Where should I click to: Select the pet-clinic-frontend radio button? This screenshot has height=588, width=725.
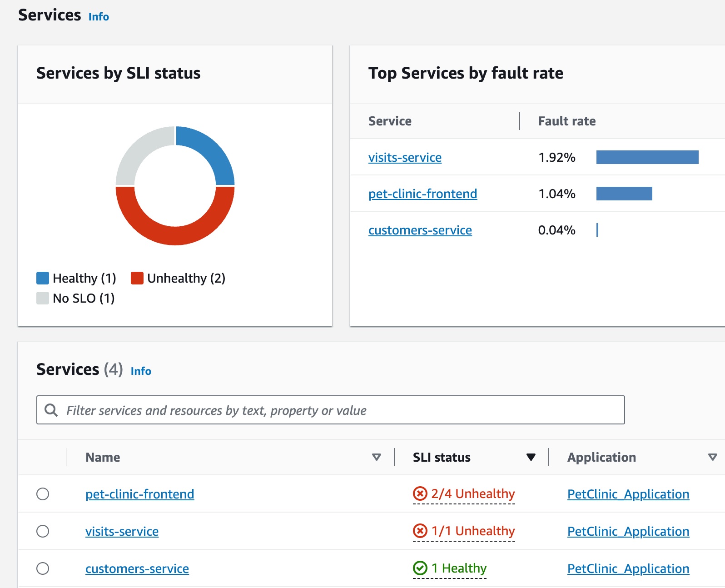point(43,494)
